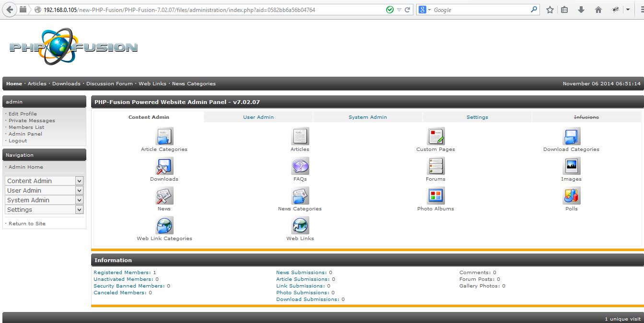Click the Admin Panel sidebar link

click(25, 134)
